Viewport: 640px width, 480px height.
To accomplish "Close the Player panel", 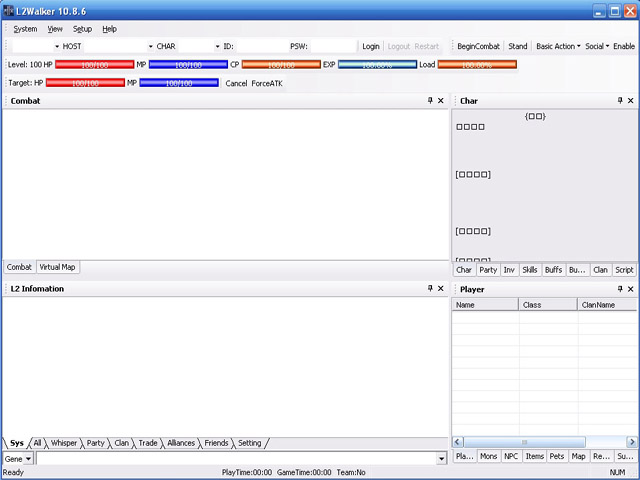I will [x=631, y=289].
